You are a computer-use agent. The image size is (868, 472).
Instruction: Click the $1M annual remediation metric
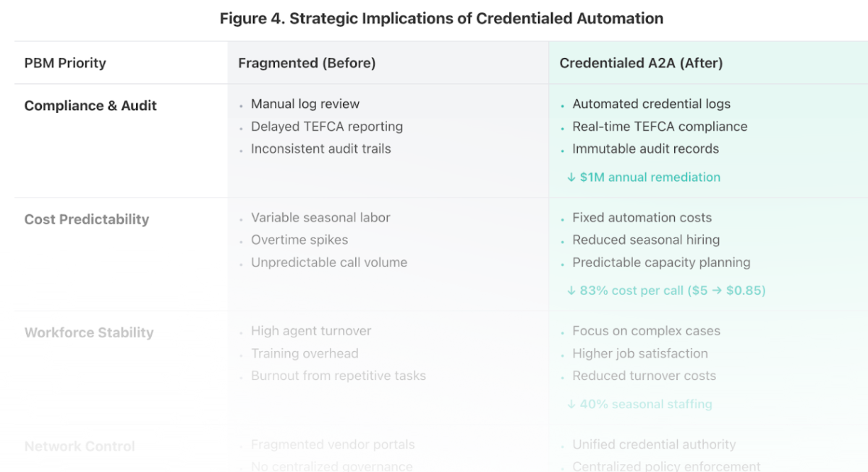650,177
